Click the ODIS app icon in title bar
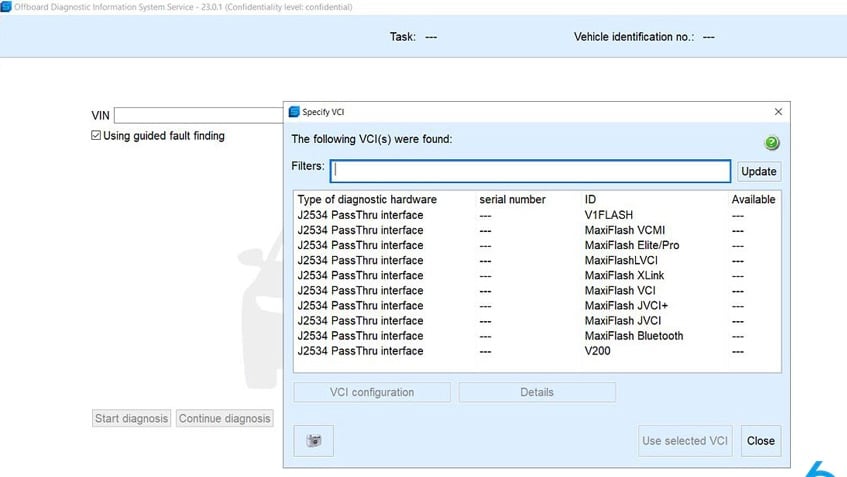847x477 pixels. pyautogui.click(x=7, y=7)
